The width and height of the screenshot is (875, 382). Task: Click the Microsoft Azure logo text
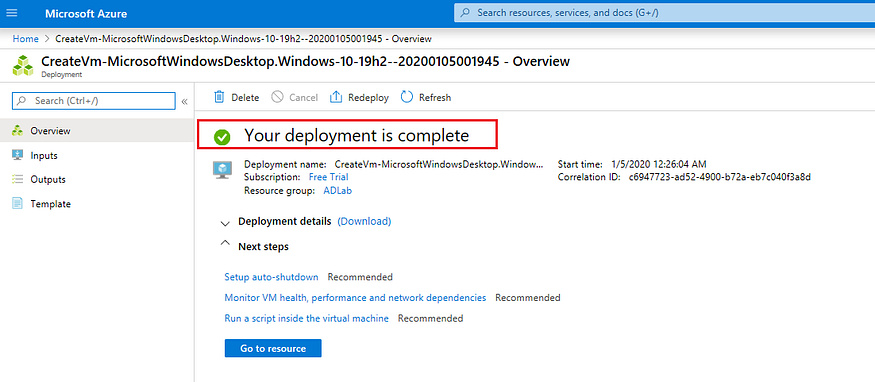point(86,13)
